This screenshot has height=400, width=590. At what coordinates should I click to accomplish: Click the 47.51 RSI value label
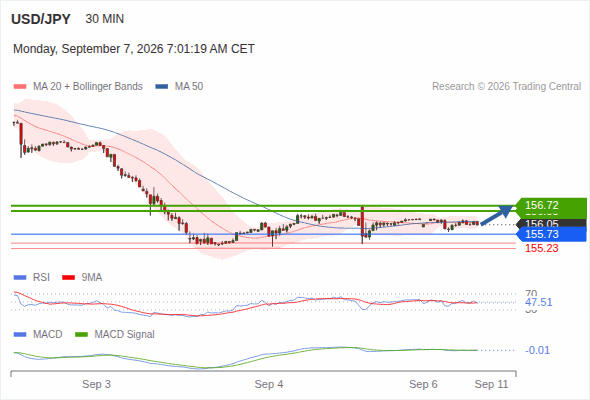pos(538,302)
